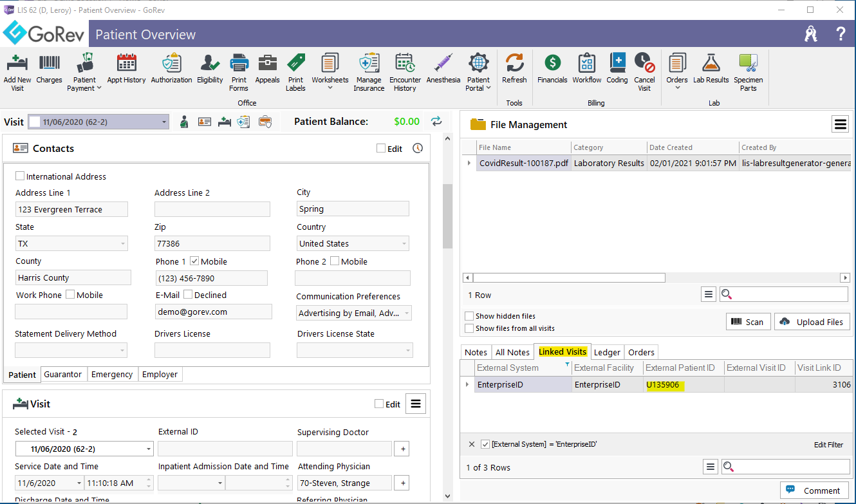
Task: Check the E-Mail Declined checkbox
Action: coord(188,295)
